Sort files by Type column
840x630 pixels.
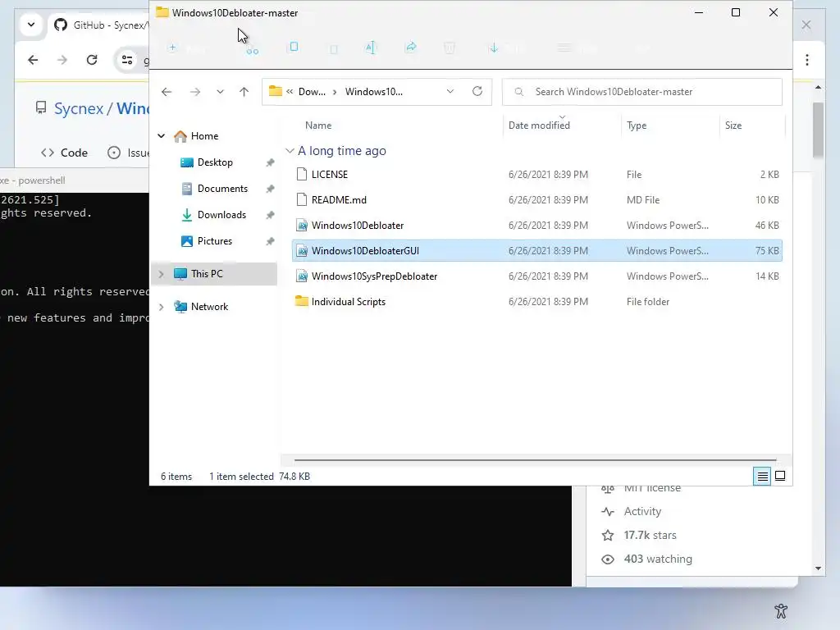(x=637, y=126)
